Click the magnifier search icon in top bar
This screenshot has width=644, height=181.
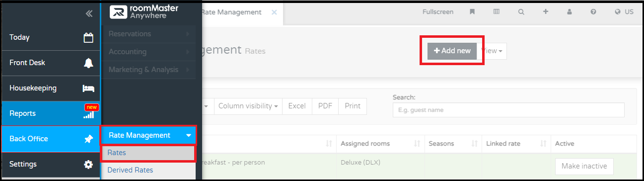[521, 12]
